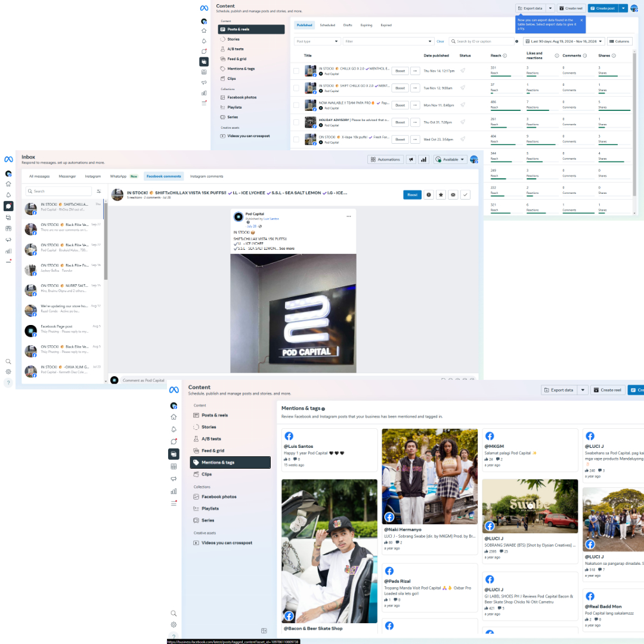Click help question mark in Inbox sidebar
Image resolution: width=644 pixels, height=644 pixels.
[x=8, y=382]
